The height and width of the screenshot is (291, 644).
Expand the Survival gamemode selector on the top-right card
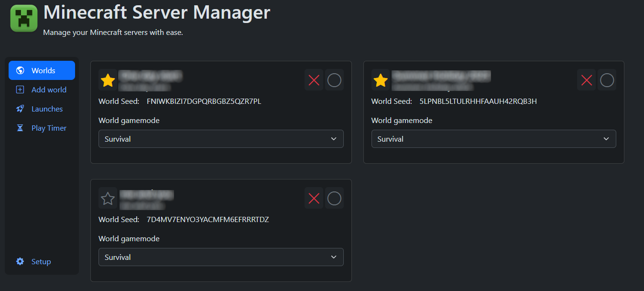(493, 138)
